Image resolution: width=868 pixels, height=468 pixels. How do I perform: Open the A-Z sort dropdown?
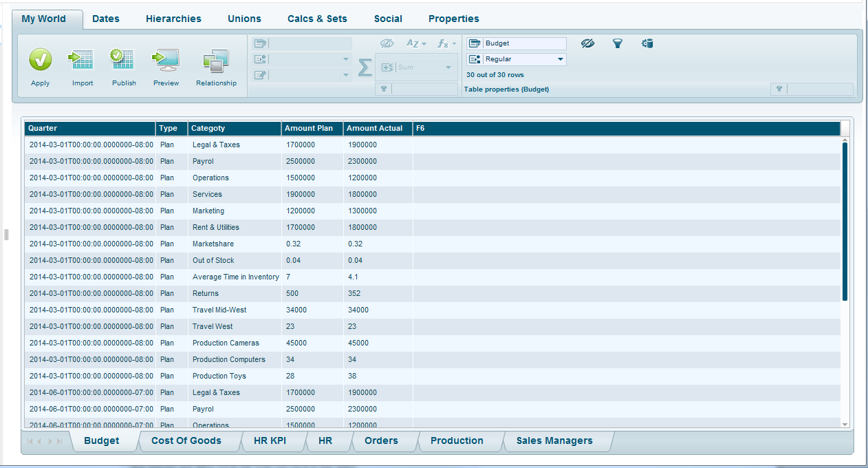click(x=416, y=43)
